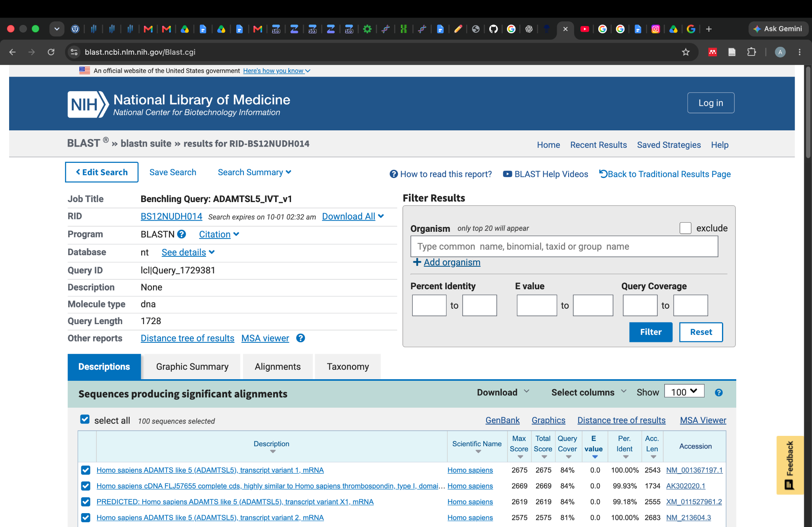Uncheck the cDNA FLJ57655 row checkbox
Image resolution: width=812 pixels, height=527 pixels.
pyautogui.click(x=86, y=486)
